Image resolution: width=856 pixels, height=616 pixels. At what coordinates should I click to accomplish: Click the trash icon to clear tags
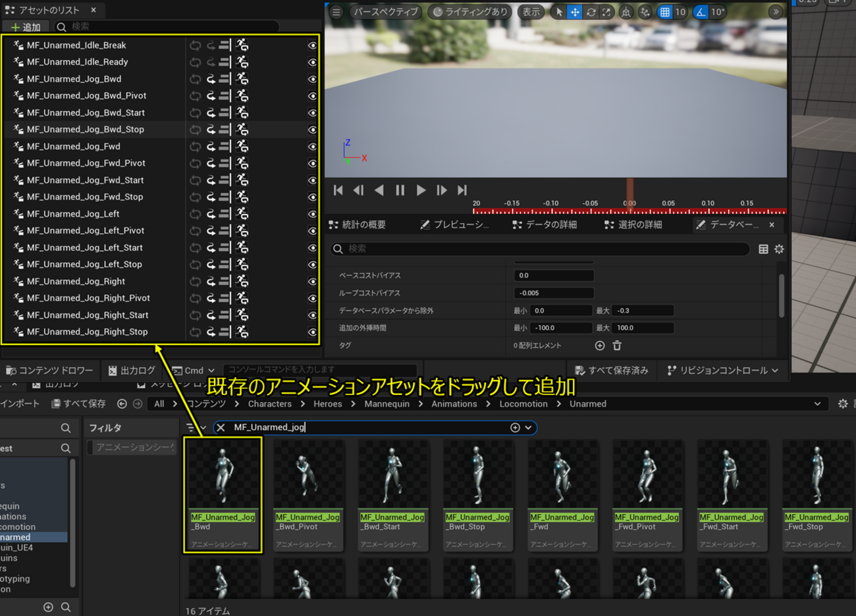click(617, 346)
